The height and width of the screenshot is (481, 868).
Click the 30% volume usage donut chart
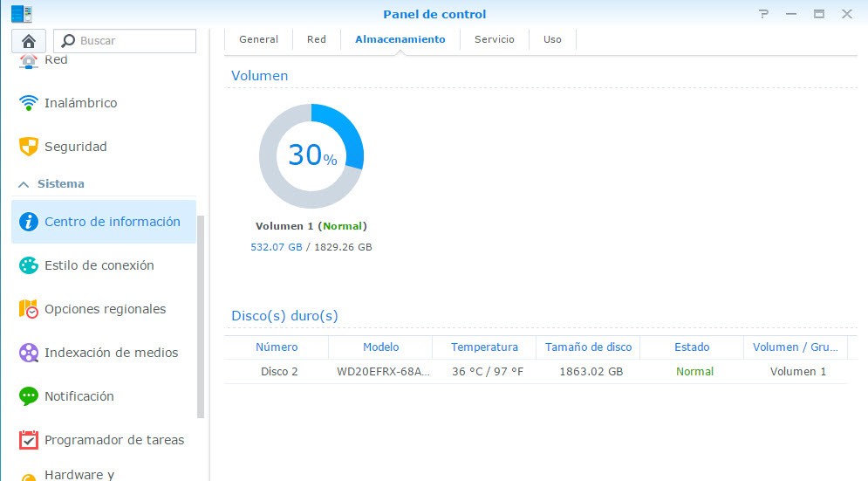311,155
